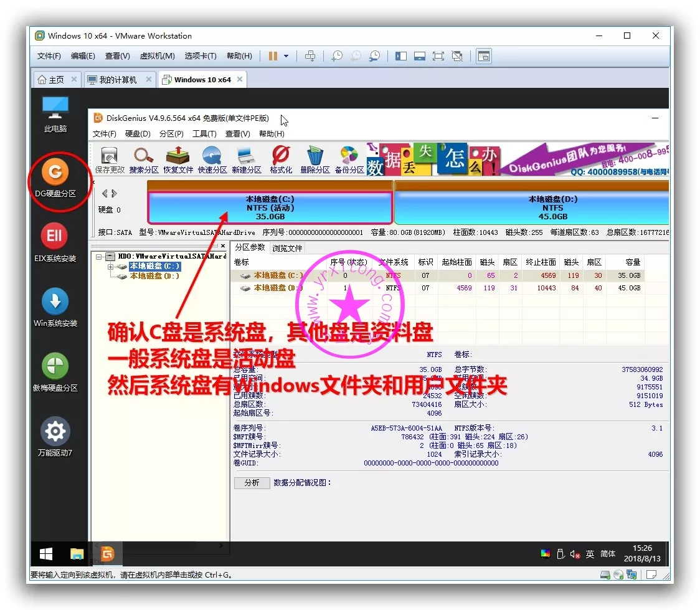700x610 pixels.
Task: Open the Win系统安装 desktop shortcut
Action: point(55,308)
